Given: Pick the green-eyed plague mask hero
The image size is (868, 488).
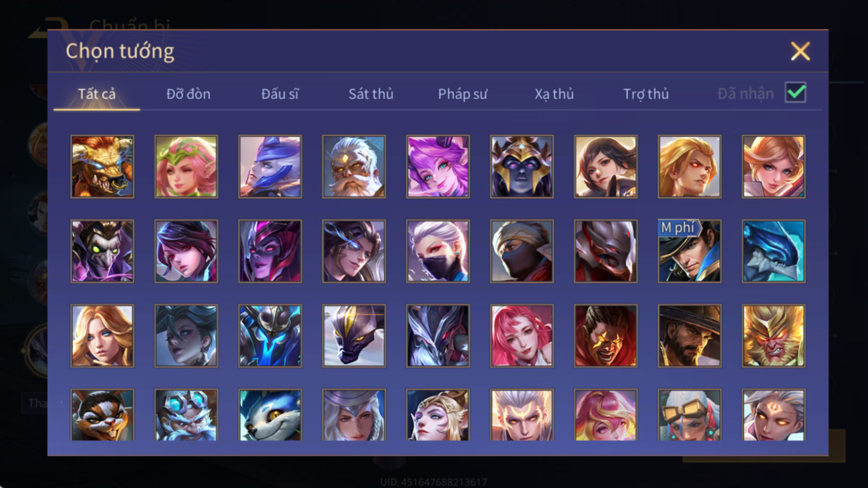Looking at the screenshot, I should pyautogui.click(x=102, y=251).
